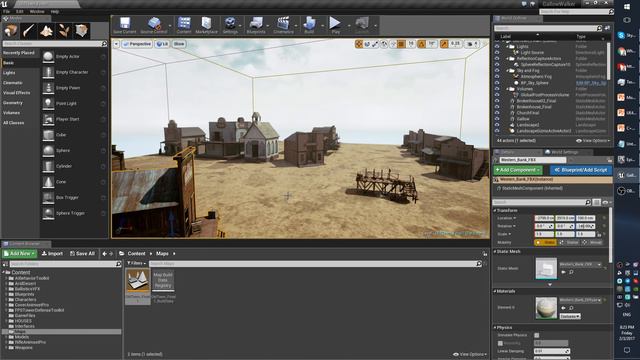Open the Window menu
640x360 pixels.
point(37,12)
